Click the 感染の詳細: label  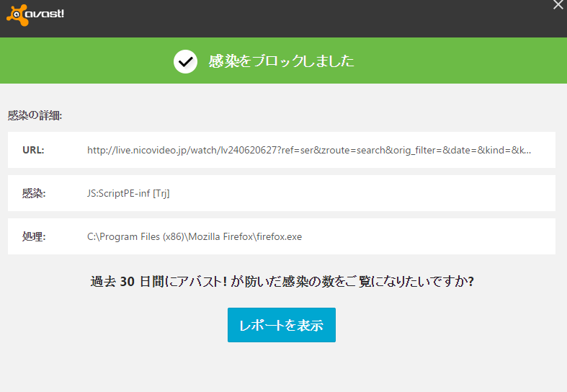(35, 116)
